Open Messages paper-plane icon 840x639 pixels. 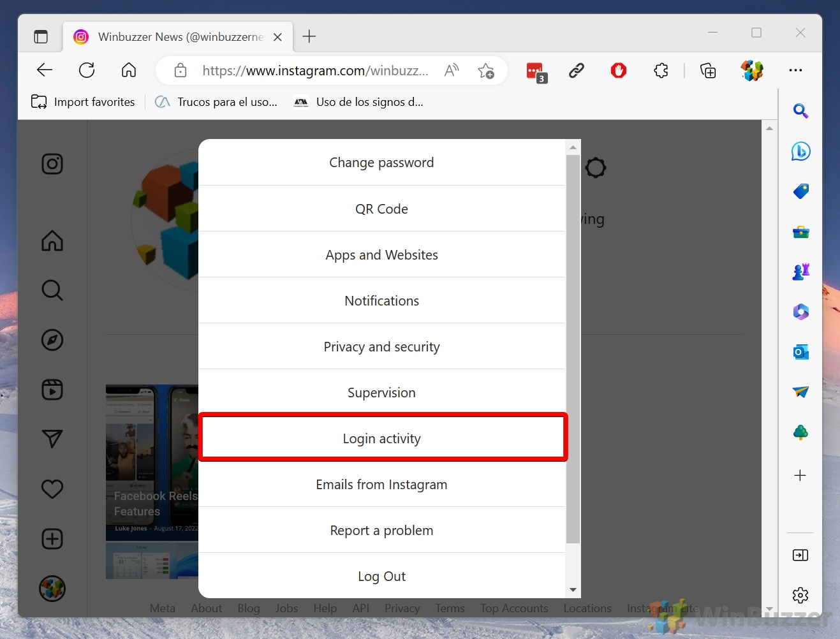tap(52, 439)
